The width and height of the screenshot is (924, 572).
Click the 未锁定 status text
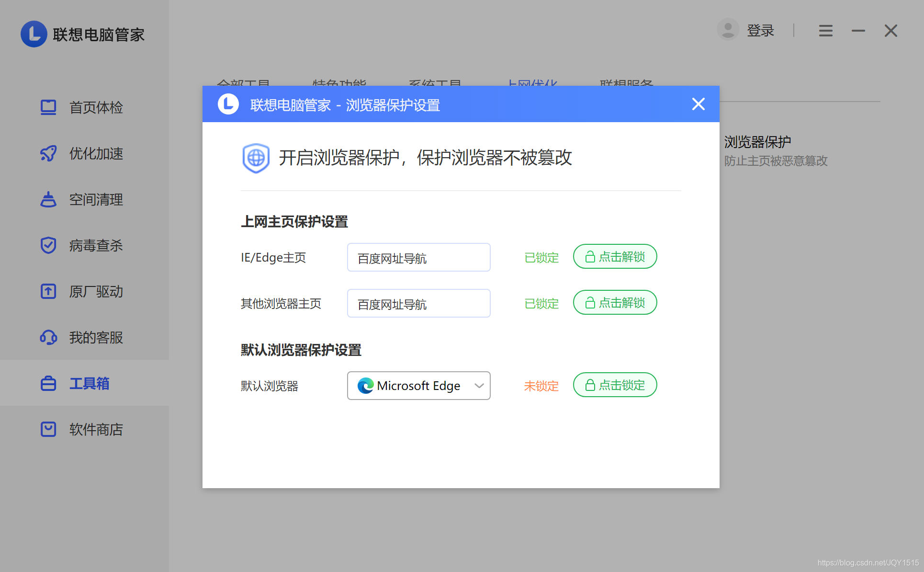[x=541, y=386]
